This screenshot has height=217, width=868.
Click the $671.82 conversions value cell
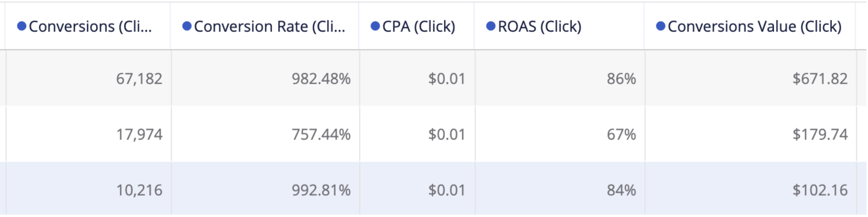coord(820,79)
